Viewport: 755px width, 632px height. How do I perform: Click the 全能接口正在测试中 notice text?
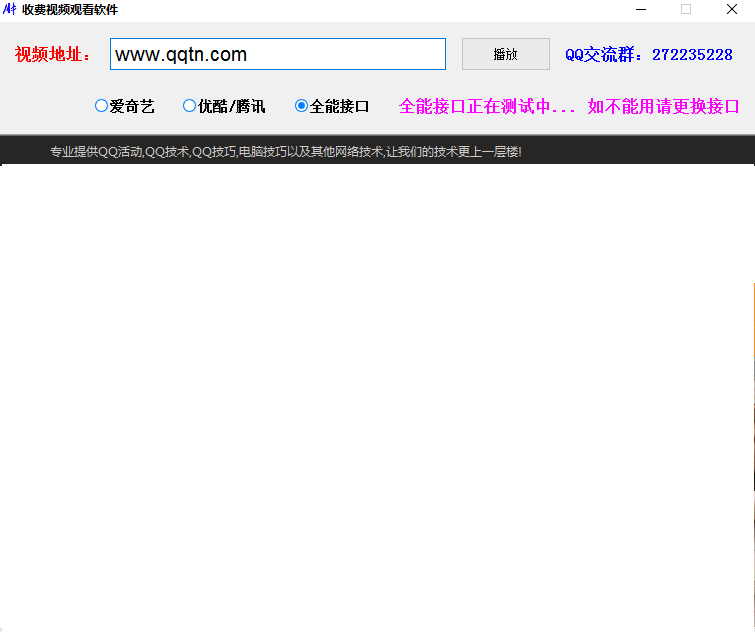569,106
